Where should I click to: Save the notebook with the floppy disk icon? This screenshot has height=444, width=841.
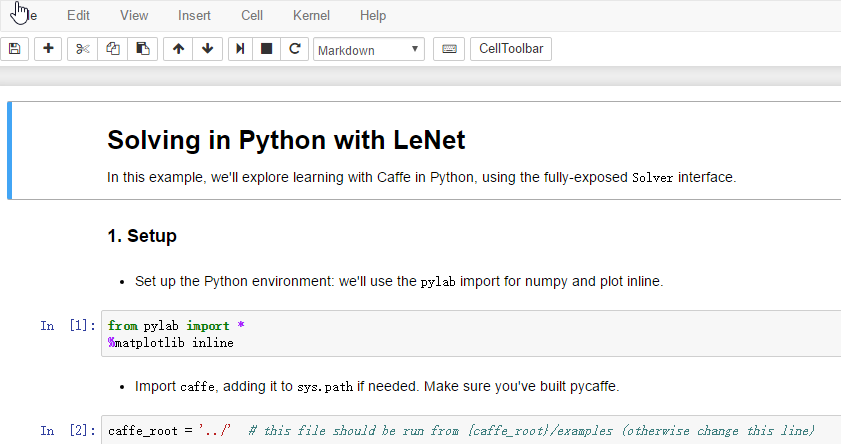14,49
